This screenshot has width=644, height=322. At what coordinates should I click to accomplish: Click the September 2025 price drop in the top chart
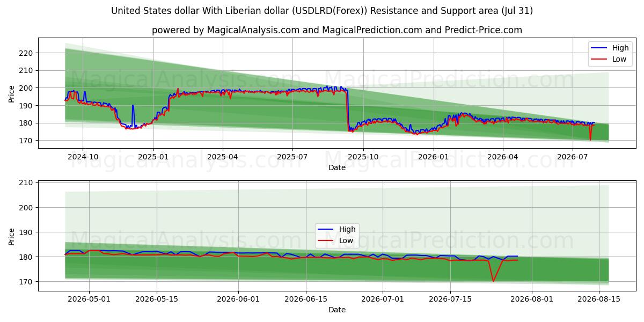coord(348,110)
